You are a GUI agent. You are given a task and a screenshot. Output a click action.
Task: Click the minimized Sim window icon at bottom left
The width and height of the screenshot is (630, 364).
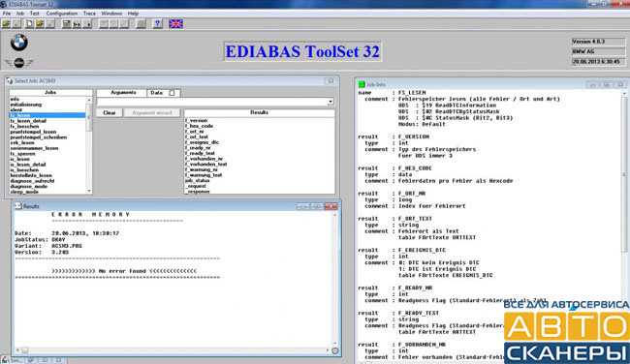click(5, 360)
